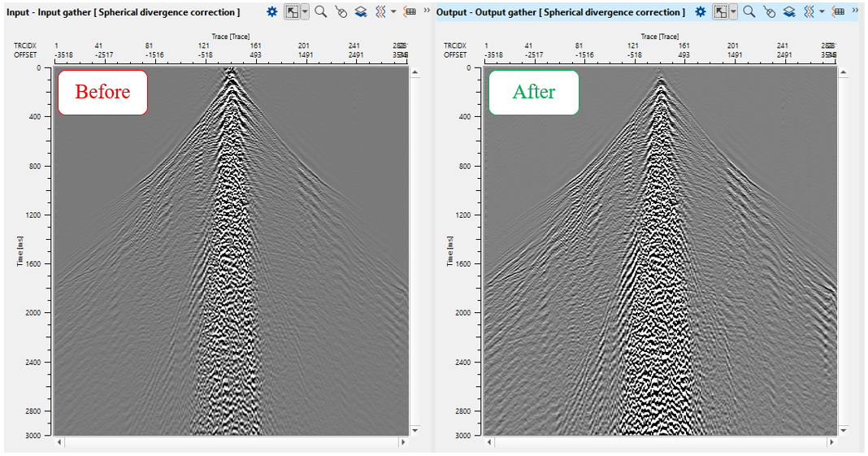Expand selection mode dropdown arrow in Input panel
Image resolution: width=868 pixels, height=456 pixels.
[x=304, y=12]
